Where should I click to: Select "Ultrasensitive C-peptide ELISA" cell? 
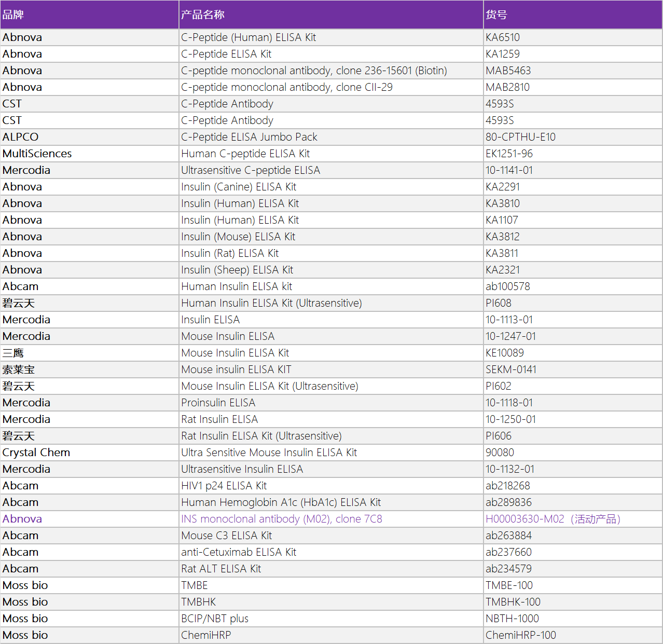[251, 170]
